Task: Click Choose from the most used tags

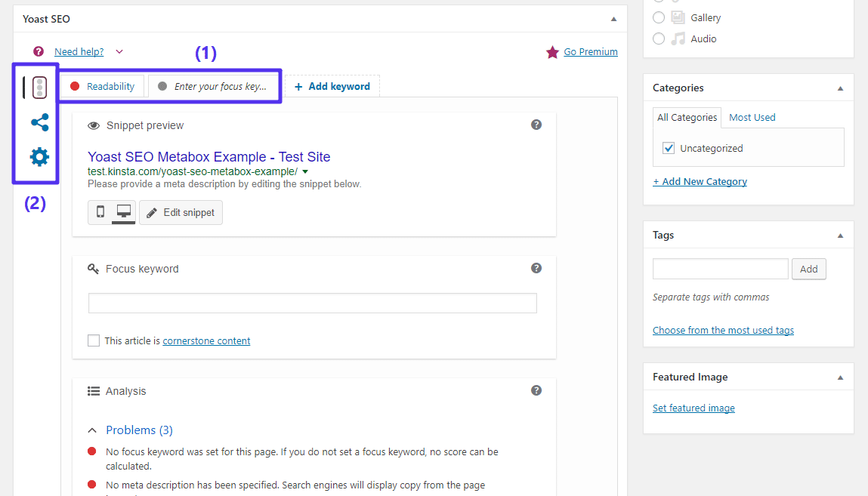Action: [723, 330]
